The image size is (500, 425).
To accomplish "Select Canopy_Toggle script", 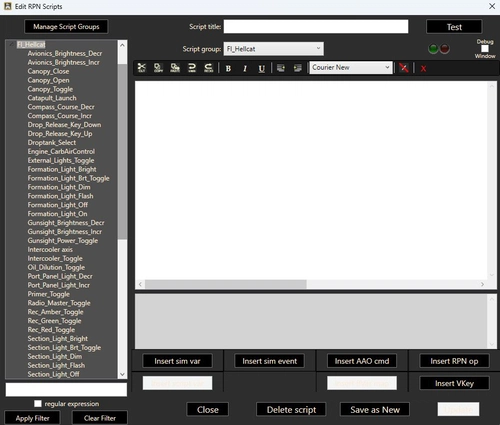I will coord(50,89).
